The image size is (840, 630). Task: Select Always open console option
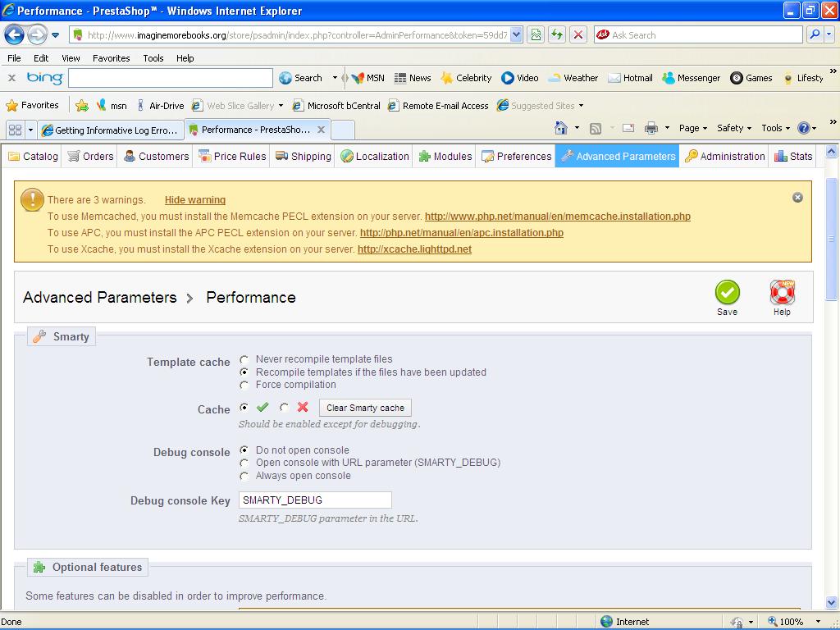click(x=244, y=476)
